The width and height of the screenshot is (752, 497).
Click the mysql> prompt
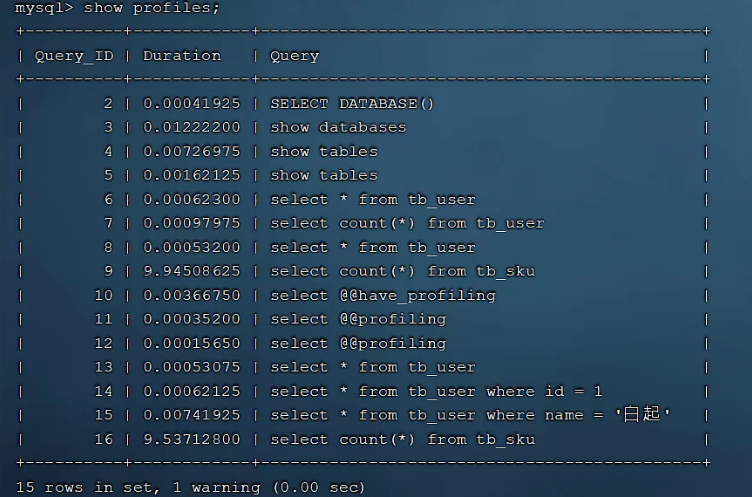(44, 8)
